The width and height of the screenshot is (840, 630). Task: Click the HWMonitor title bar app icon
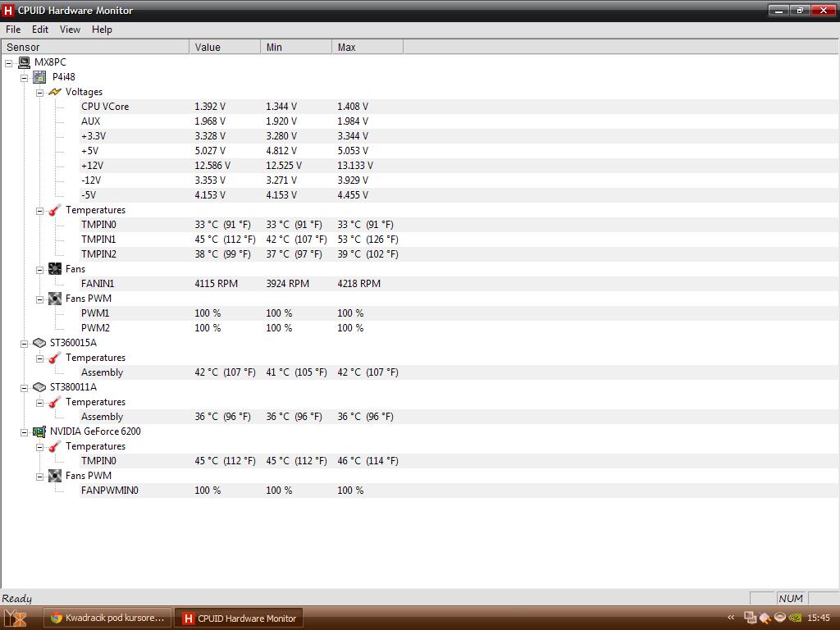(x=8, y=10)
